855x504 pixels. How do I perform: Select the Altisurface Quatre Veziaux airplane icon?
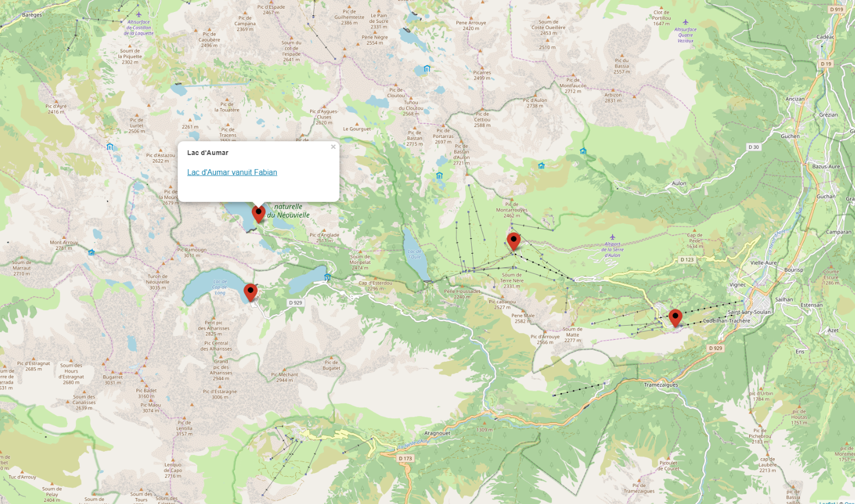click(685, 22)
